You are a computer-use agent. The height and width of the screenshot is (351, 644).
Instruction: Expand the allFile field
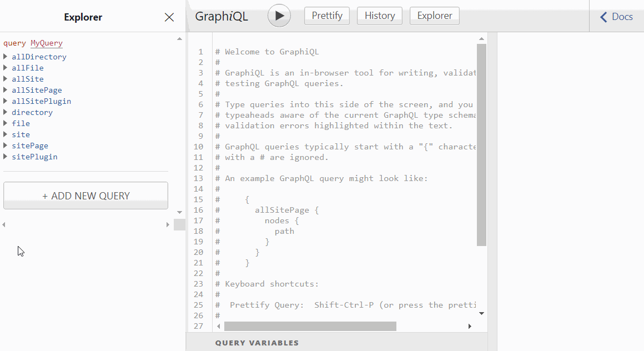[x=6, y=67]
